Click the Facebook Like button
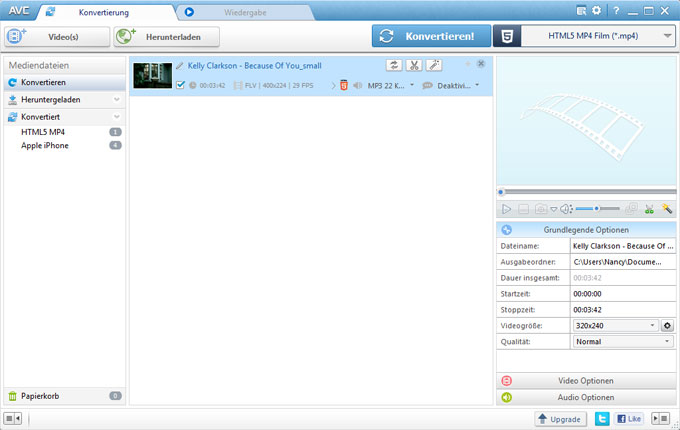Image resolution: width=680 pixels, height=430 pixels. (629, 419)
